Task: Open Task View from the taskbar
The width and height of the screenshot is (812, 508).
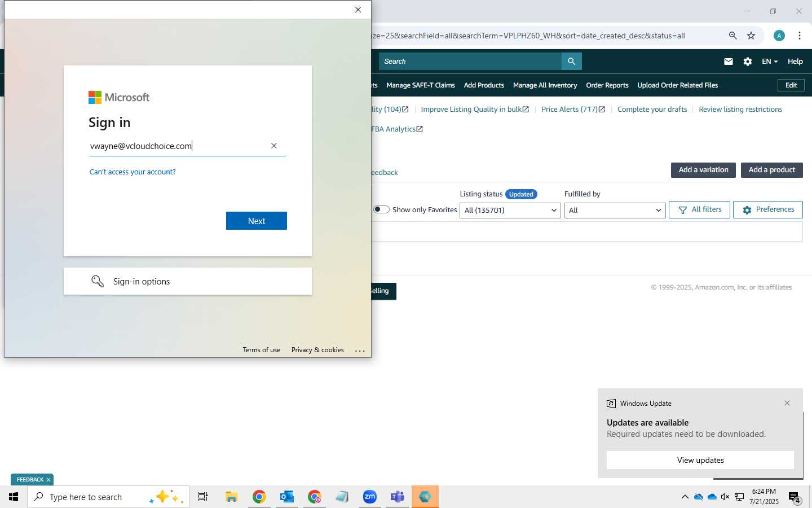Action: pyautogui.click(x=203, y=497)
